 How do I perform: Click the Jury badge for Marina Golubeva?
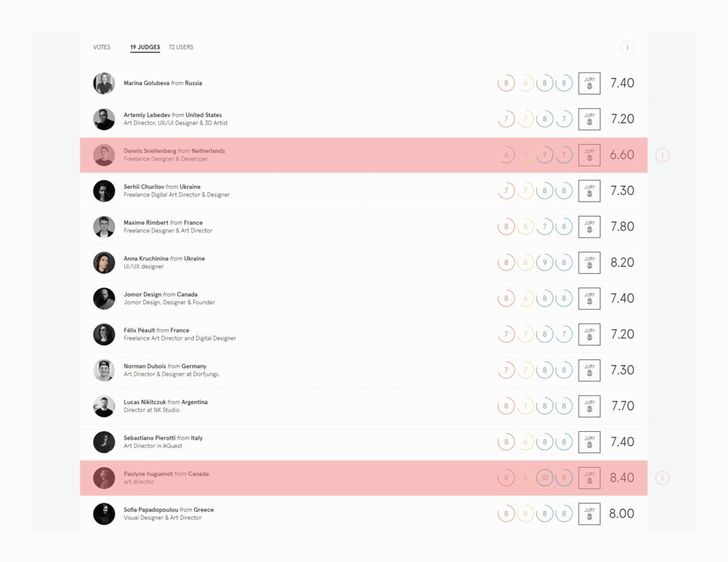pos(589,83)
